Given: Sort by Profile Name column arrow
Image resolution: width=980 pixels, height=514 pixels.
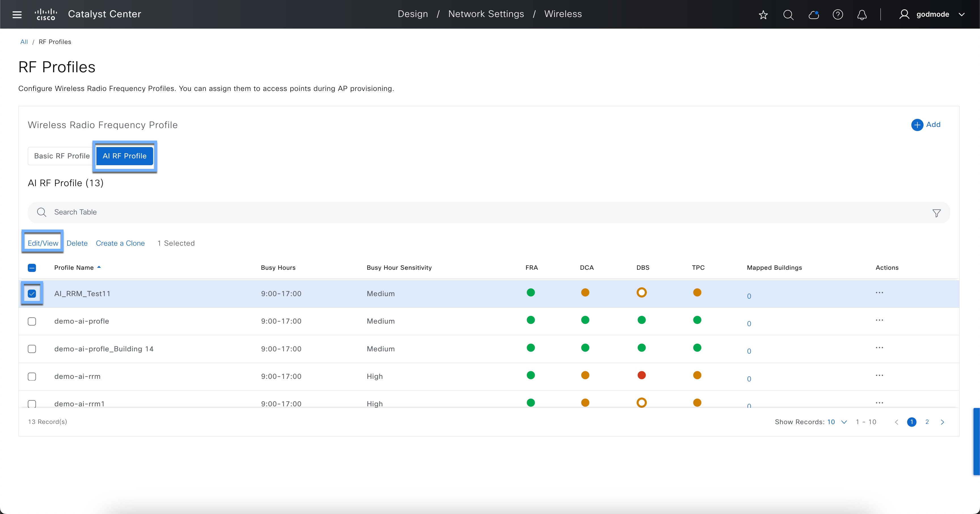Looking at the screenshot, I should click(x=99, y=267).
